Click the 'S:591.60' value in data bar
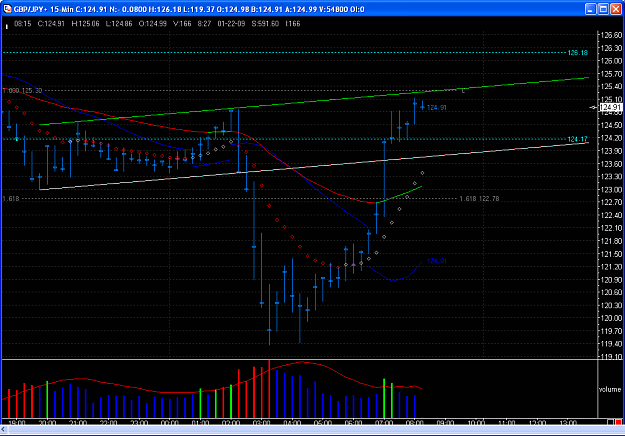 pos(265,24)
